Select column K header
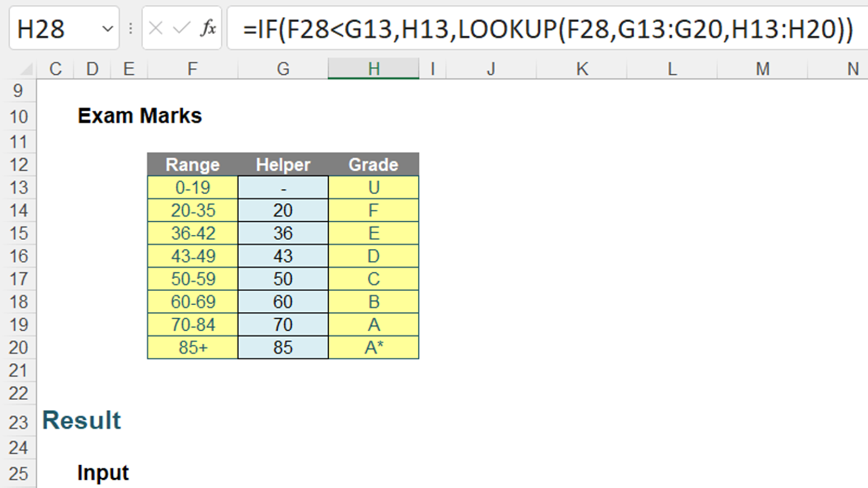Viewport: 868px width, 488px height. [x=582, y=69]
